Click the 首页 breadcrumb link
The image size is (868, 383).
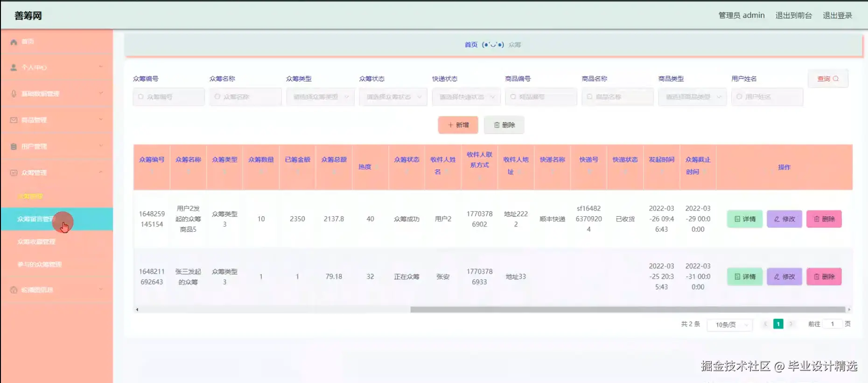point(471,45)
